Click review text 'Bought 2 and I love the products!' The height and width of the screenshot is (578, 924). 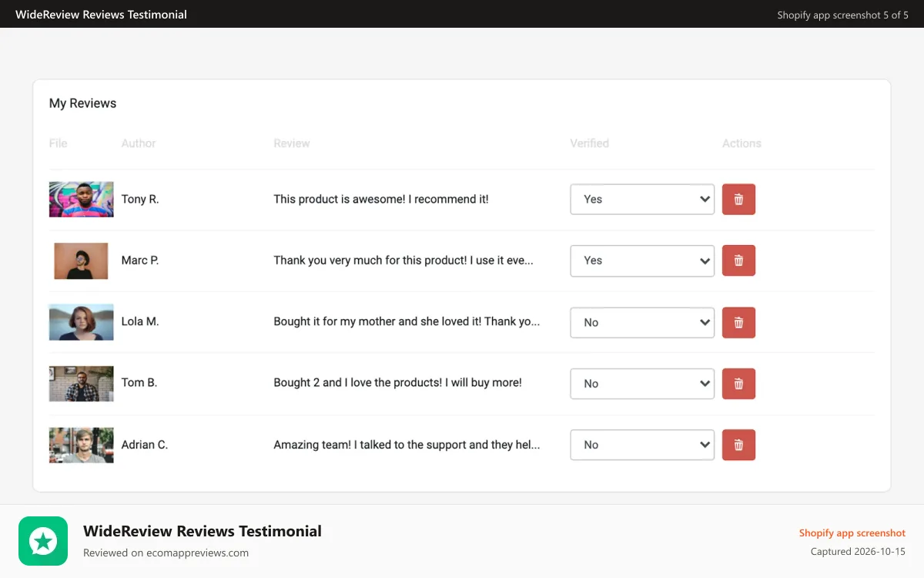[x=358, y=382]
